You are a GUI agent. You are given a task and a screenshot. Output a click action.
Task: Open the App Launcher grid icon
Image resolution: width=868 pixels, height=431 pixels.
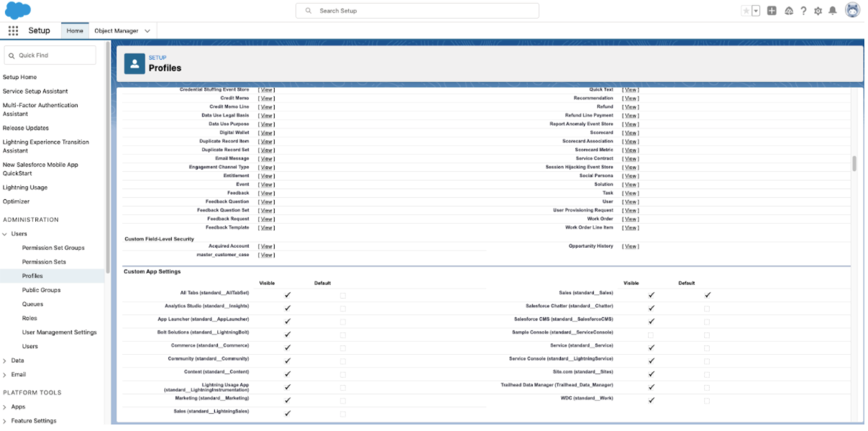[13, 31]
